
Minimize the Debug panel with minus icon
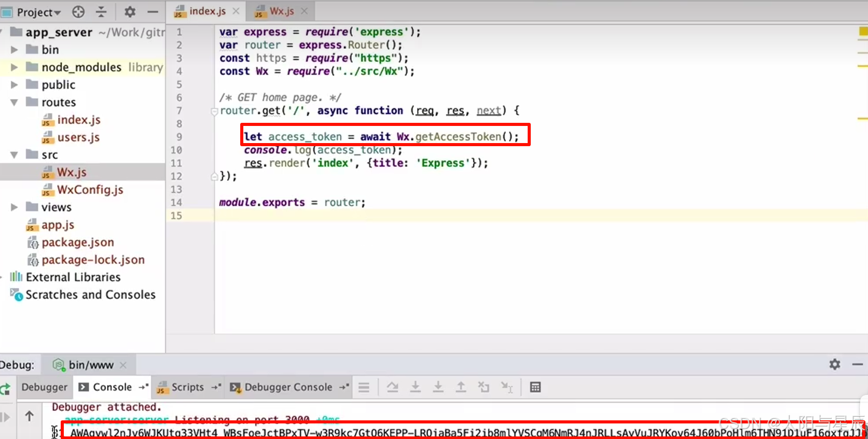pos(858,364)
